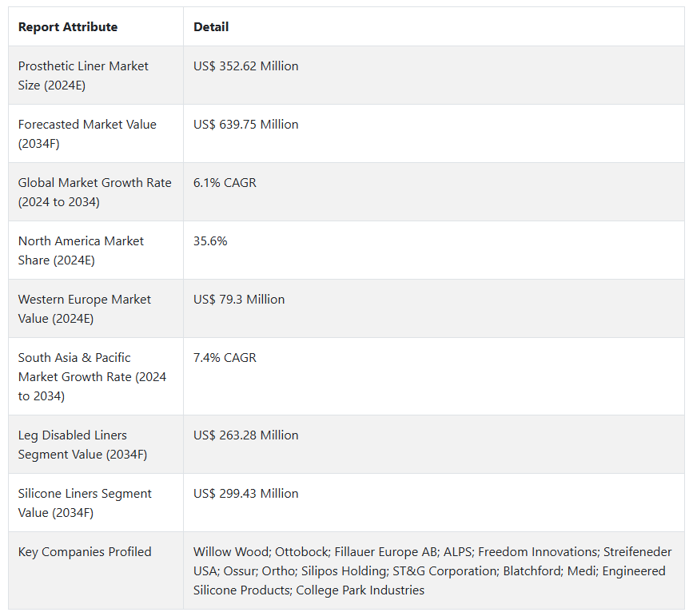Viewport: 689px width, 616px height.
Task: Select the Silicone Liners Segment Value cell
Action: click(85, 503)
